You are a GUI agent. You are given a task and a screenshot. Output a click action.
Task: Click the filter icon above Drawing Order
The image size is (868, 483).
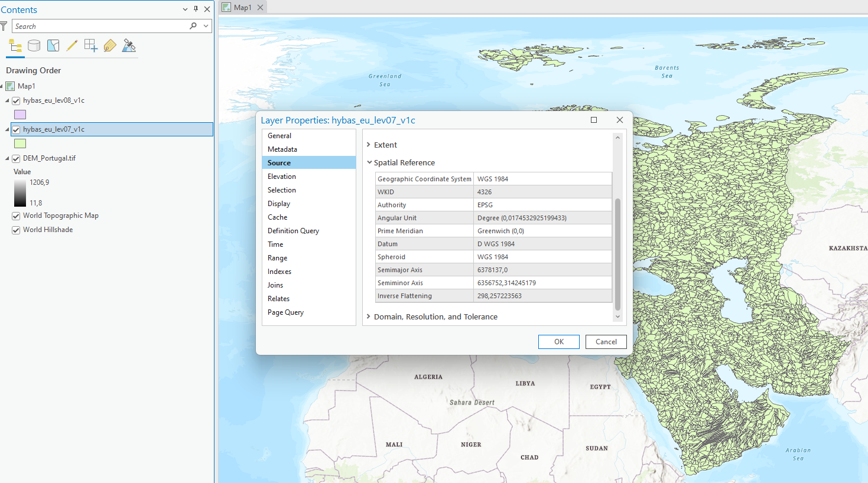coord(4,26)
